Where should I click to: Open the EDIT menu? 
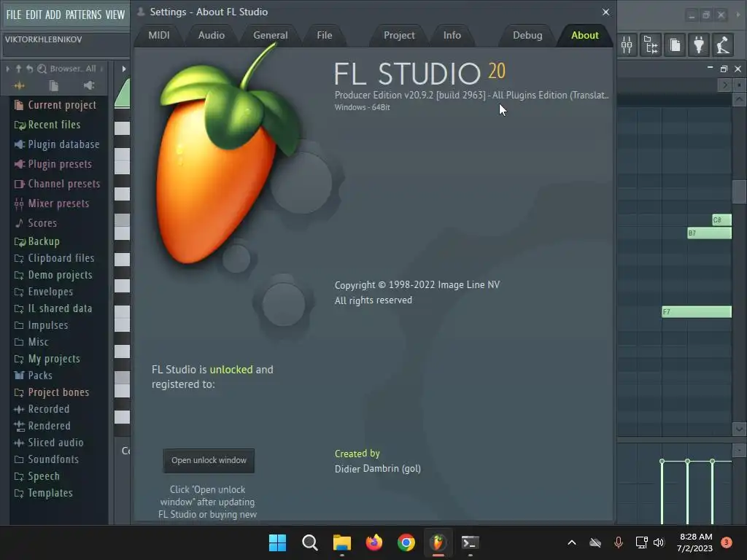(34, 15)
